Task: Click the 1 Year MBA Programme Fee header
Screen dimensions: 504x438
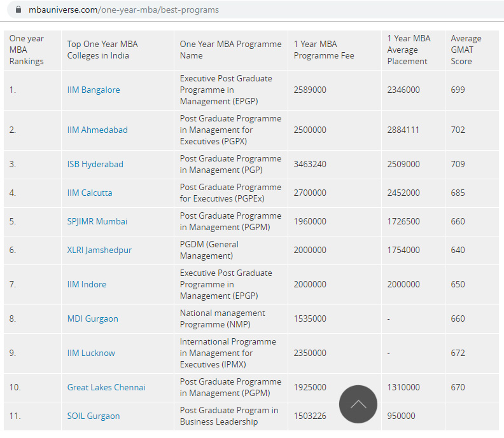Action: tap(324, 50)
